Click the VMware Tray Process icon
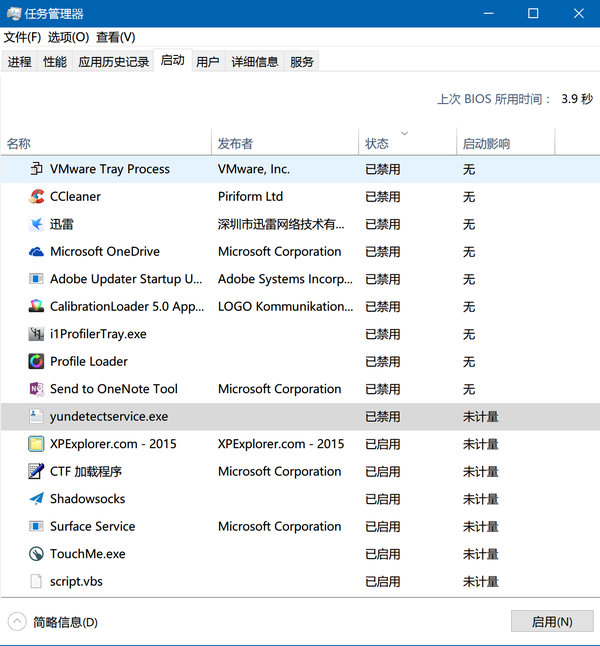Viewport: 600px width, 646px height. coord(36,169)
